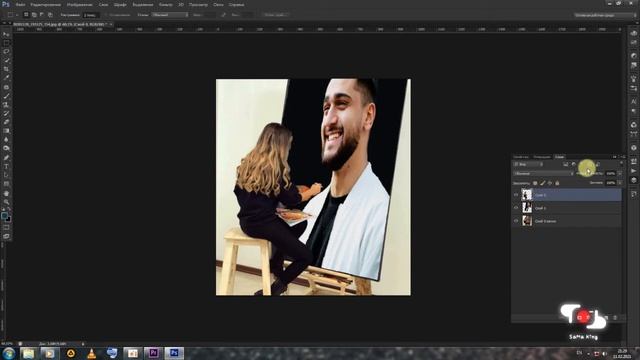The width and height of the screenshot is (640, 360).
Task: Lock layer position icon
Action: click(550, 183)
